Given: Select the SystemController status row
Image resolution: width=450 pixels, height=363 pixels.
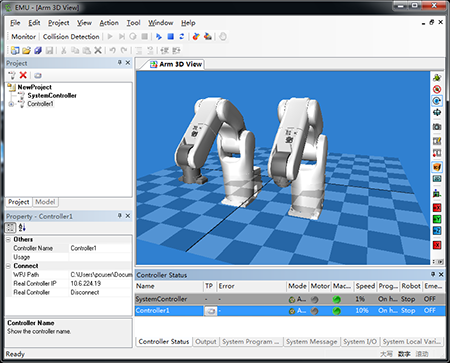Looking at the screenshot, I should click(x=290, y=299).
